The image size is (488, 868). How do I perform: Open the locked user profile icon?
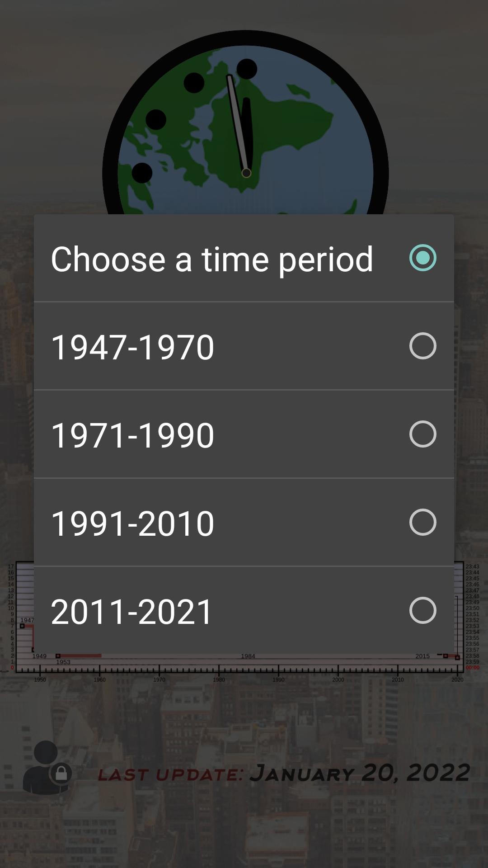coord(47,767)
